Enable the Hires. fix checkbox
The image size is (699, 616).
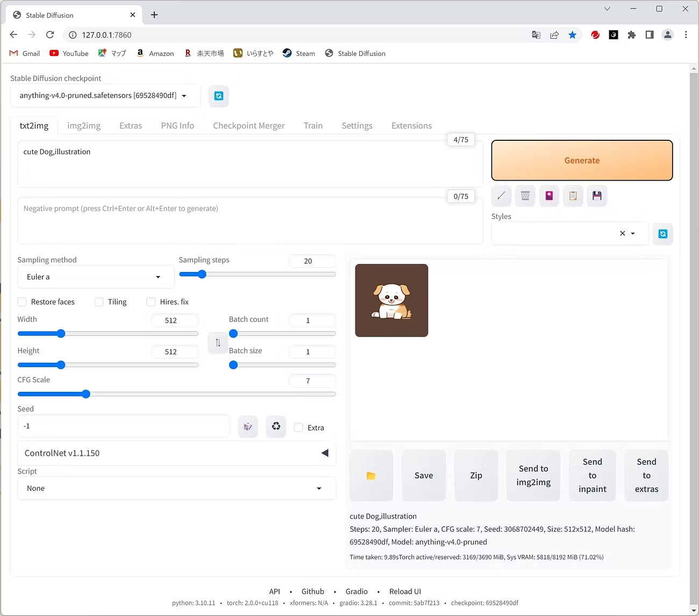click(x=151, y=302)
